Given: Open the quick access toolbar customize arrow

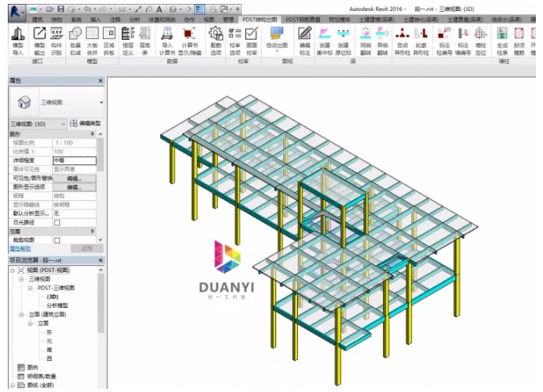Looking at the screenshot, I should pos(238,9).
